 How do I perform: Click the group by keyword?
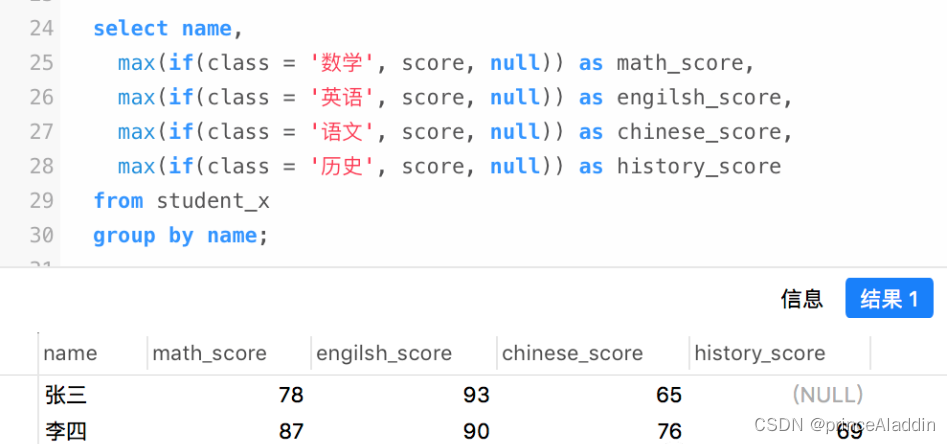pyautogui.click(x=143, y=236)
